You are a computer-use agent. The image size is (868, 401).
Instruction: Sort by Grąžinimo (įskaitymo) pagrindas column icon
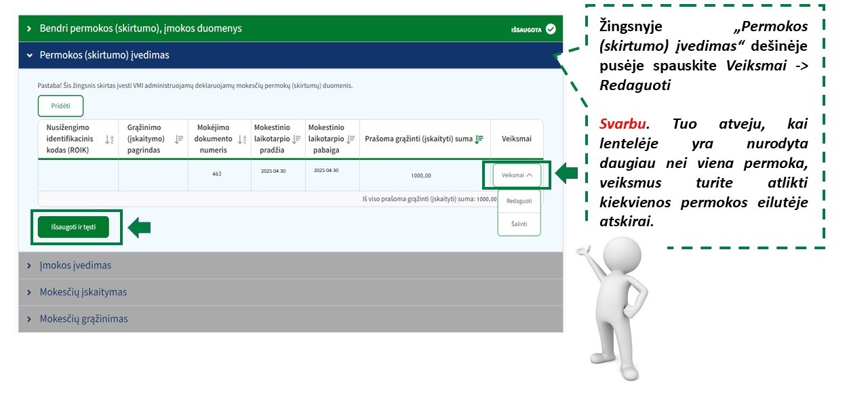pos(179,139)
